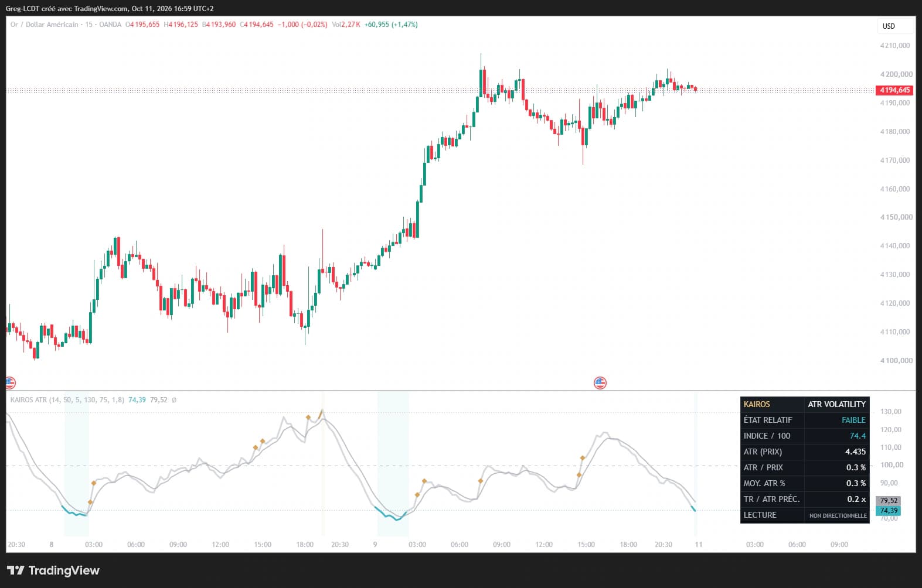922x588 pixels.
Task: Click the day 8 label on the time axis
Action: [52, 545]
